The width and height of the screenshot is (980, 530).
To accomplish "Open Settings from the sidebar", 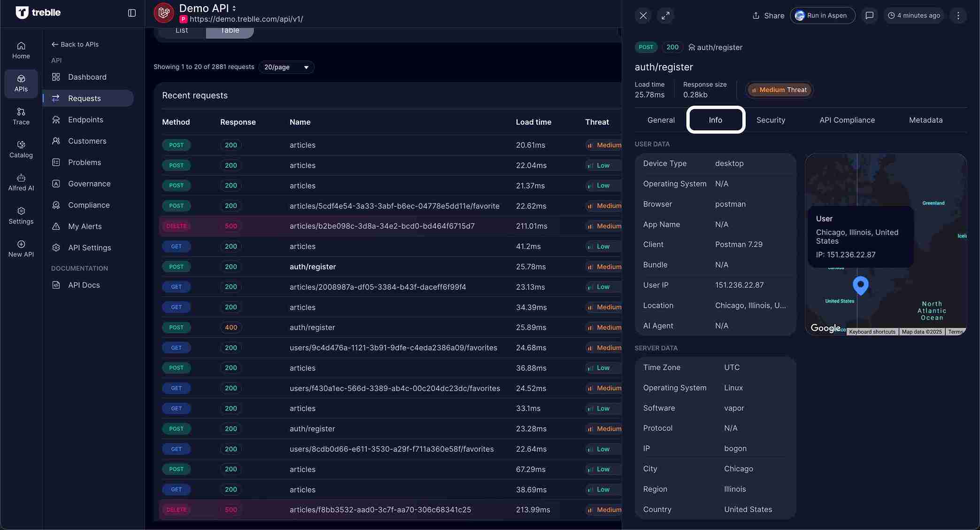I will point(21,216).
